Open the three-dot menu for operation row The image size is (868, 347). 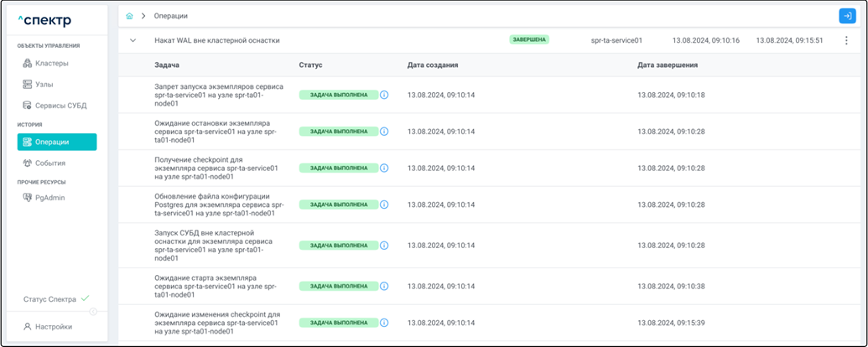(x=845, y=40)
